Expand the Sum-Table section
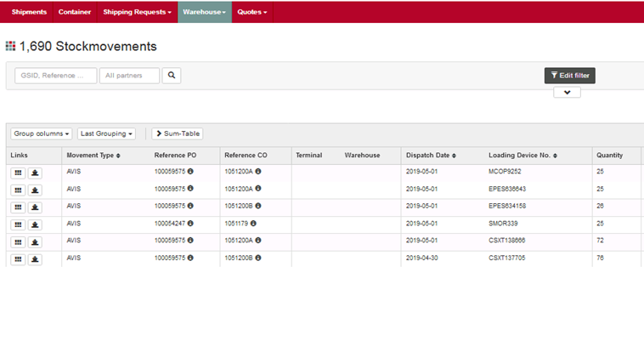The width and height of the screenshot is (644, 352). [178, 133]
